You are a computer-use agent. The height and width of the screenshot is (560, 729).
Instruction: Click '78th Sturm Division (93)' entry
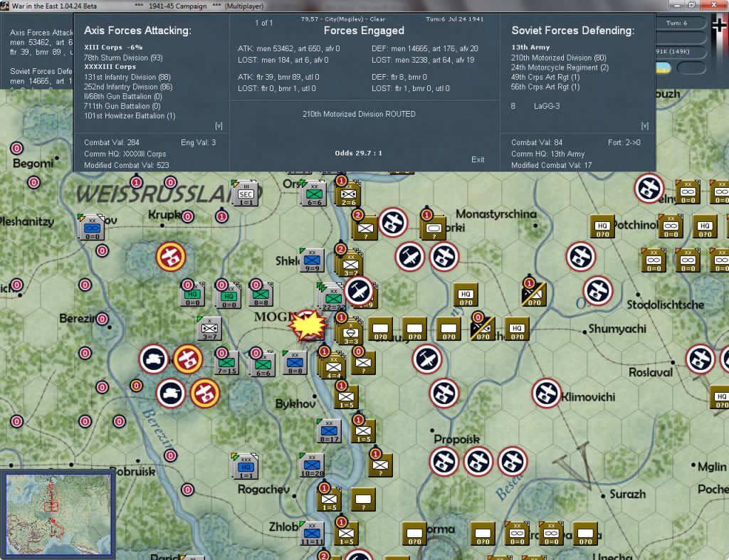tap(123, 58)
